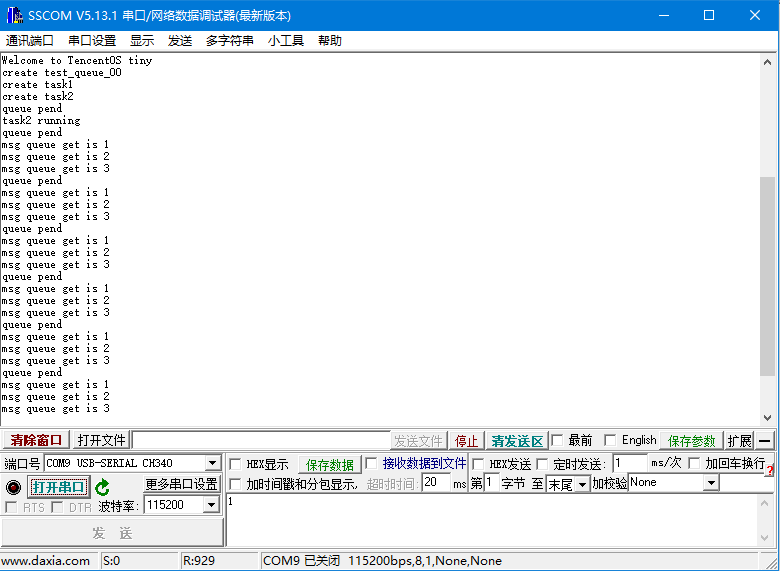Open the 通讯端口 menu
Screen dimensions: 780x571
pyautogui.click(x=29, y=41)
